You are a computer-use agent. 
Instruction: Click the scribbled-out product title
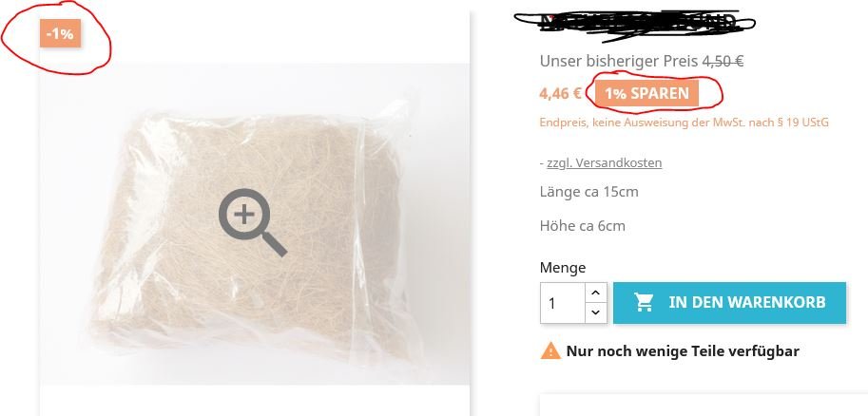point(635,24)
